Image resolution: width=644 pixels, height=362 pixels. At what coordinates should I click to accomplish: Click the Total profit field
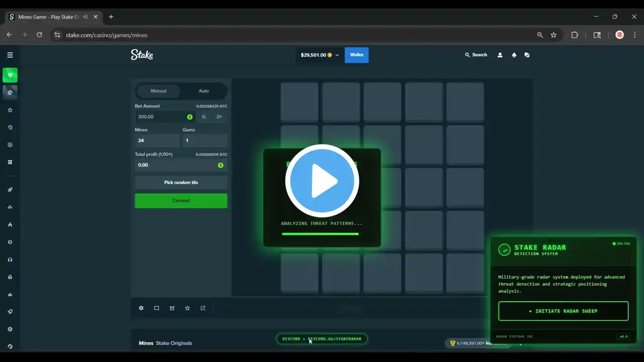181,165
